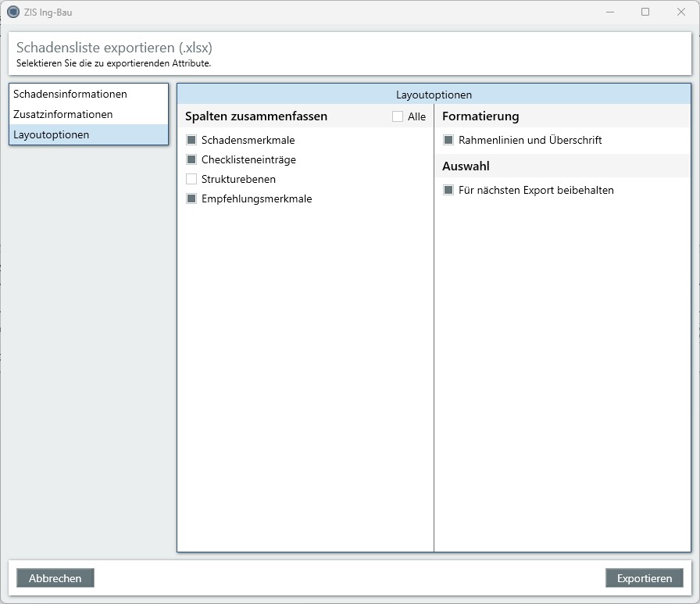
Task: Open the Schadensinformationen section
Action: tap(70, 94)
